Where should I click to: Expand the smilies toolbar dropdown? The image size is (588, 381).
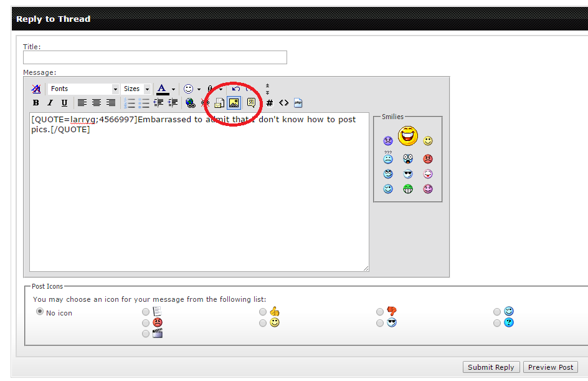coord(199,89)
